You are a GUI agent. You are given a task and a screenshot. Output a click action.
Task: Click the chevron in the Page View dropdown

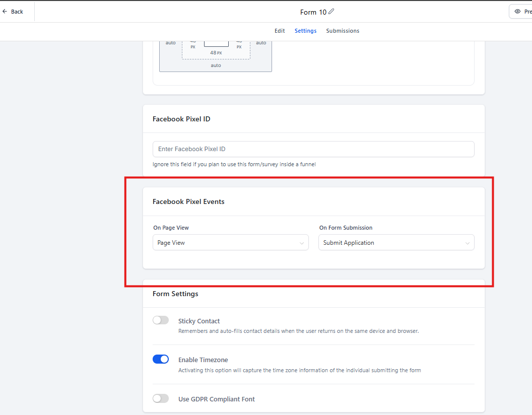click(x=302, y=243)
